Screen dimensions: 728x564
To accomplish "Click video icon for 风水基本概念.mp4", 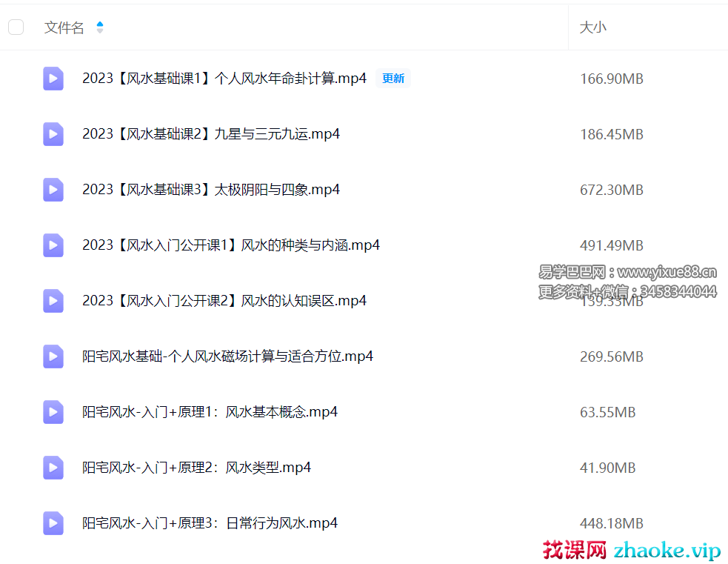I will pyautogui.click(x=53, y=412).
